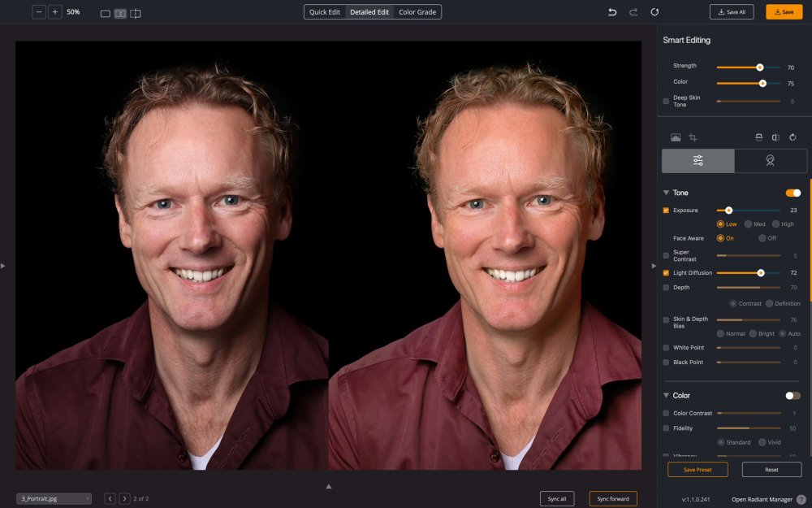The height and width of the screenshot is (508, 812).
Task: Turn on the Color section toggle
Action: click(793, 396)
